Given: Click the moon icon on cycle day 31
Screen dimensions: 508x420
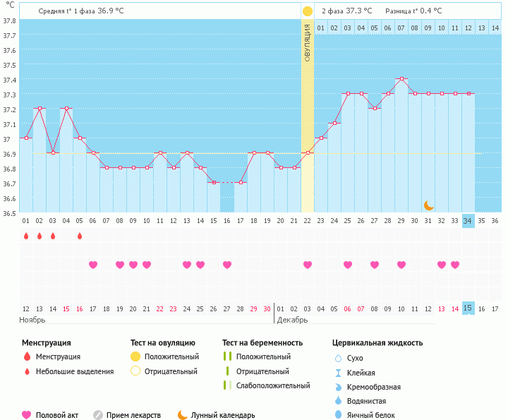Looking at the screenshot, I should tap(428, 205).
